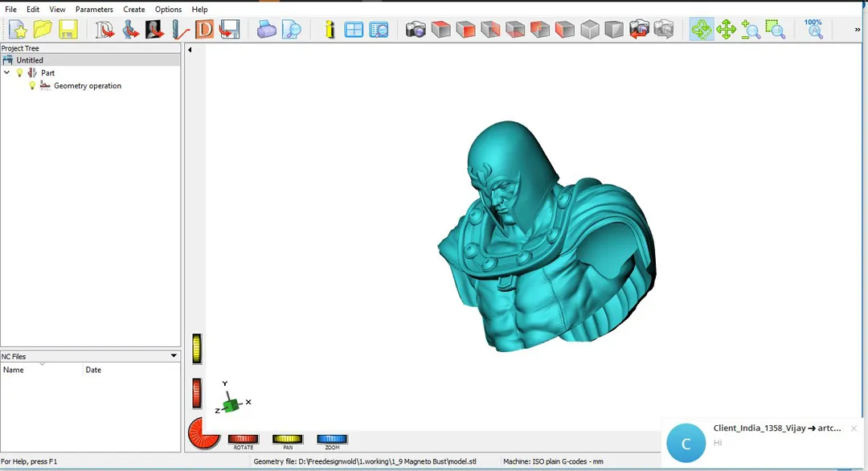Click the vertical yellow thumbwheel
This screenshot has width=868, height=471.
(x=197, y=349)
